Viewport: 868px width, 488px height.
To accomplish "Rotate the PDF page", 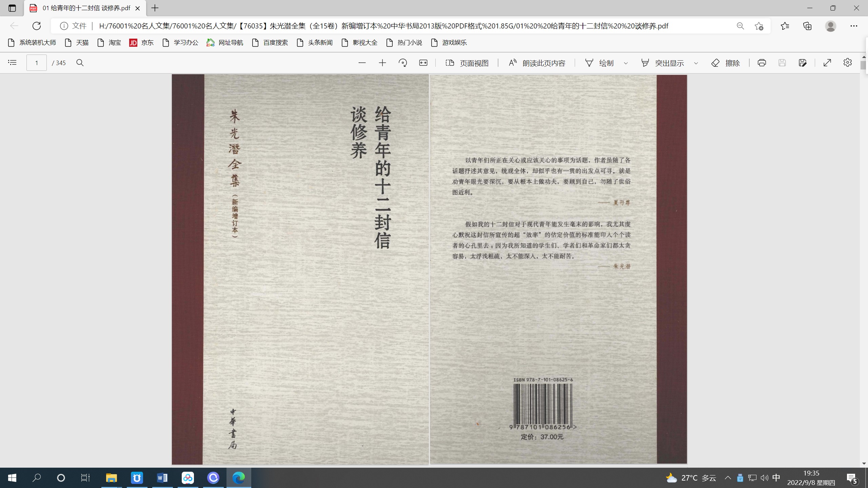I will 403,63.
